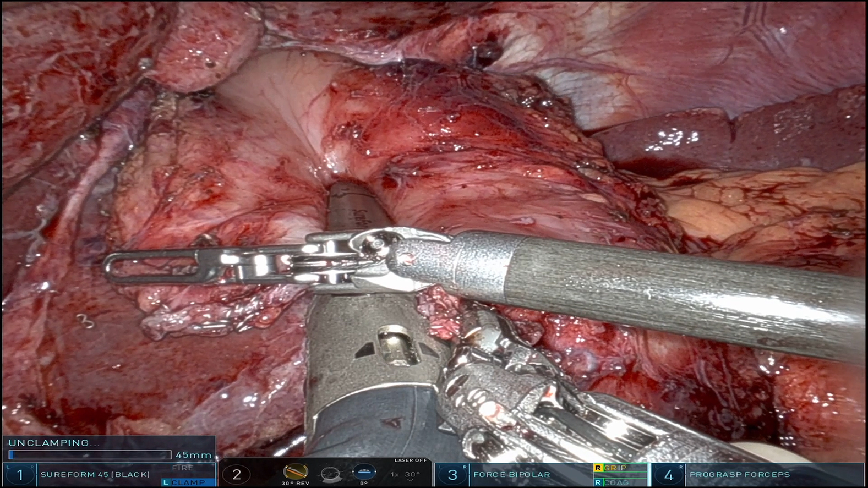This screenshot has height=488, width=868.
Task: Select arm 3 number indicator
Action: click(452, 475)
